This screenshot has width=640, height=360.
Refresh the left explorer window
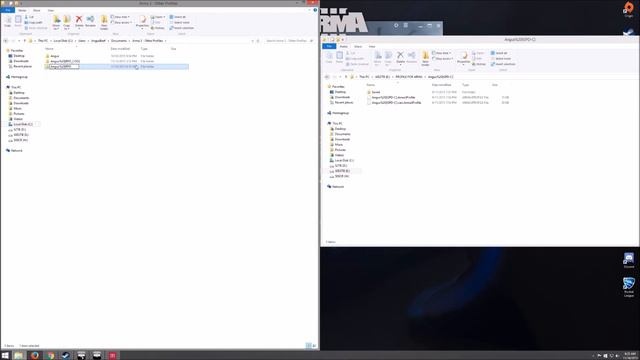tap(258, 41)
